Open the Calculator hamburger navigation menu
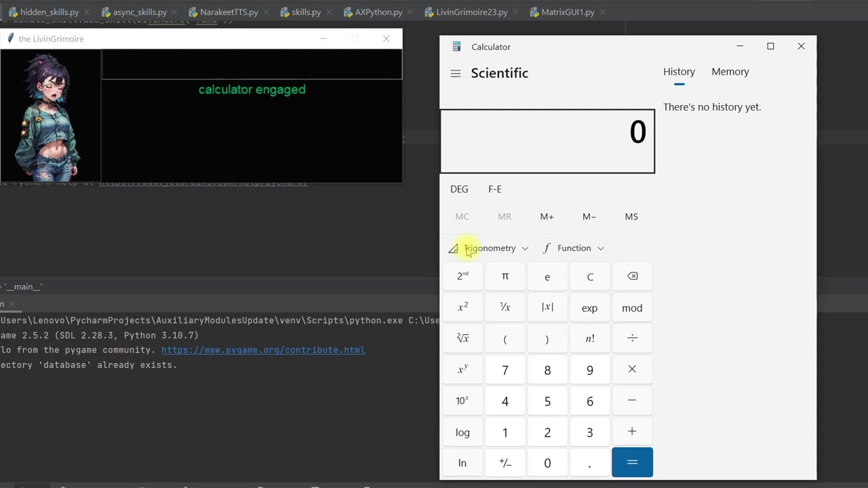Image resolution: width=868 pixels, height=488 pixels. [x=456, y=73]
